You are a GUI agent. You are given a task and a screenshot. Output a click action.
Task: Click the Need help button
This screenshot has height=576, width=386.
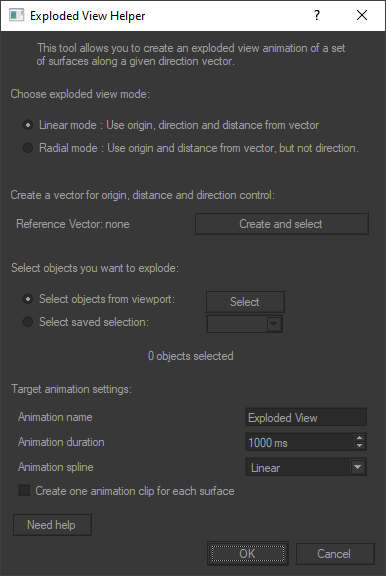(52, 525)
